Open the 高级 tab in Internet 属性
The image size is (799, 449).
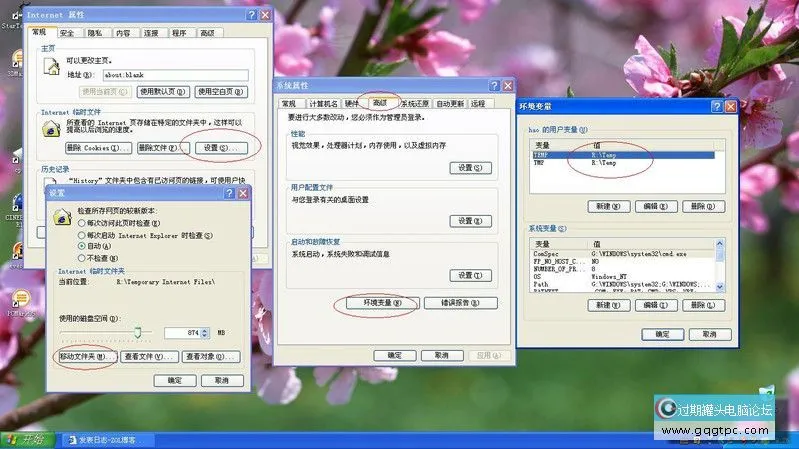[x=207, y=33]
